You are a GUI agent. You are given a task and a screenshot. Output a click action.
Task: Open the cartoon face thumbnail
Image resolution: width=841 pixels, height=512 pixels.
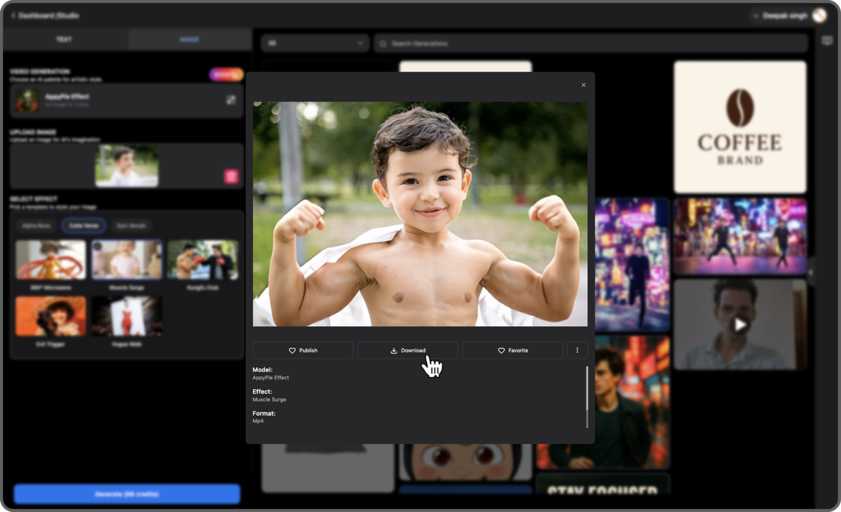click(465, 462)
